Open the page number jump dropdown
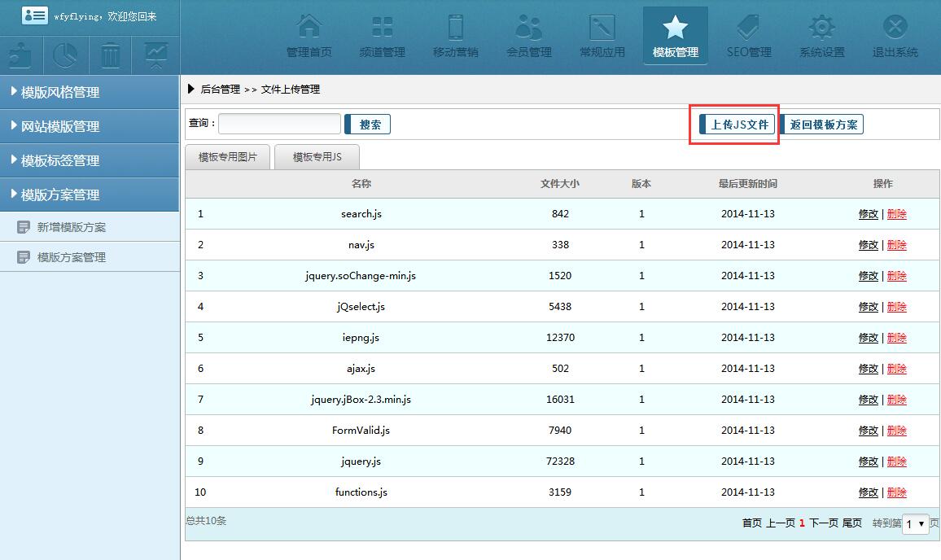The image size is (941, 560). (916, 524)
